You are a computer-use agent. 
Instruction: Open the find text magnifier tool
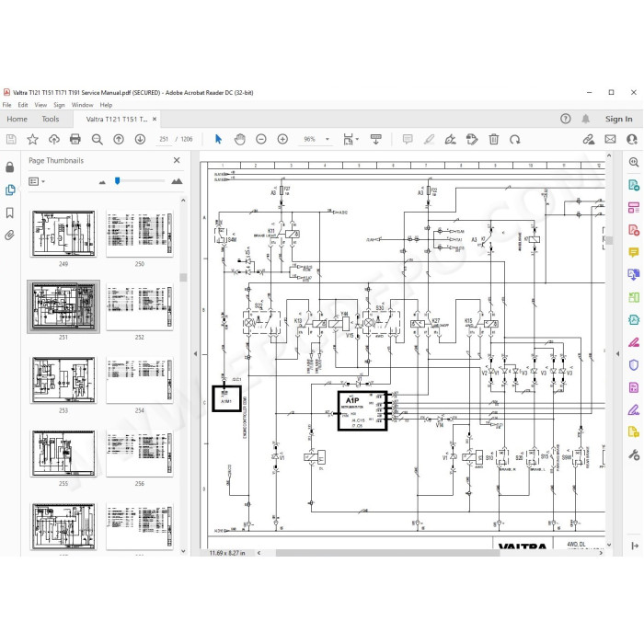point(97,139)
